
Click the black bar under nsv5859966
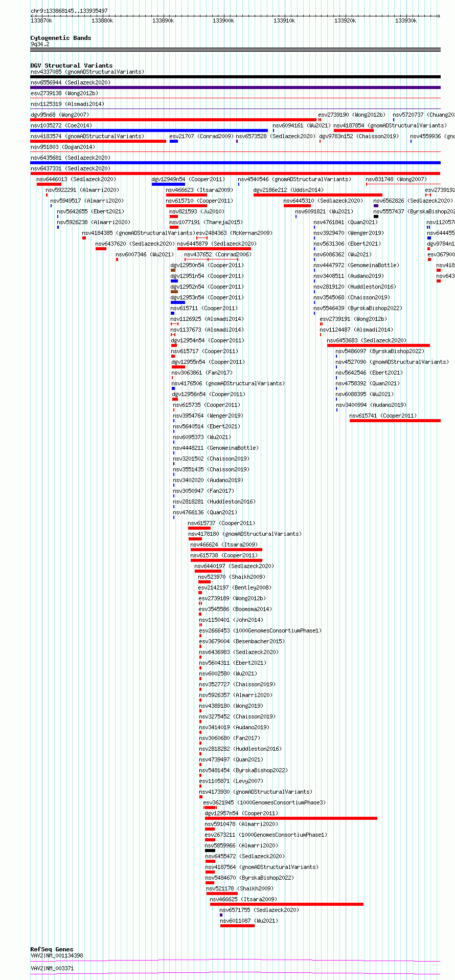[x=210, y=851]
